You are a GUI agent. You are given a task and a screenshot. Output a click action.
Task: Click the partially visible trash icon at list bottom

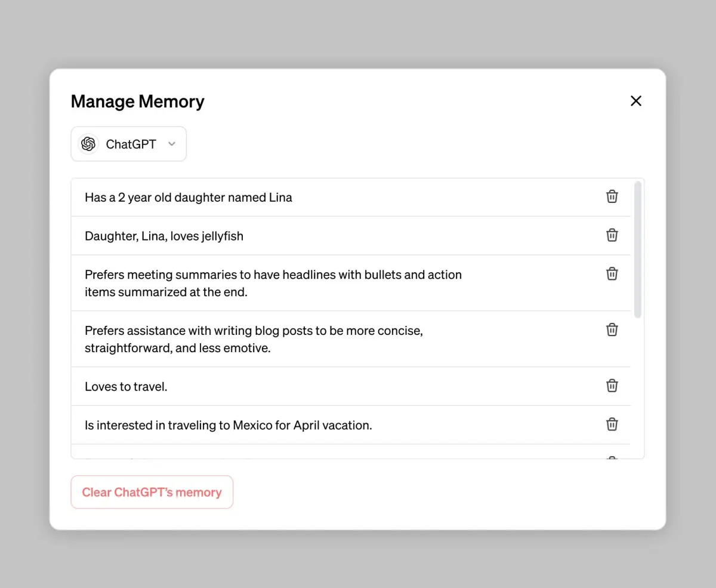(x=612, y=457)
